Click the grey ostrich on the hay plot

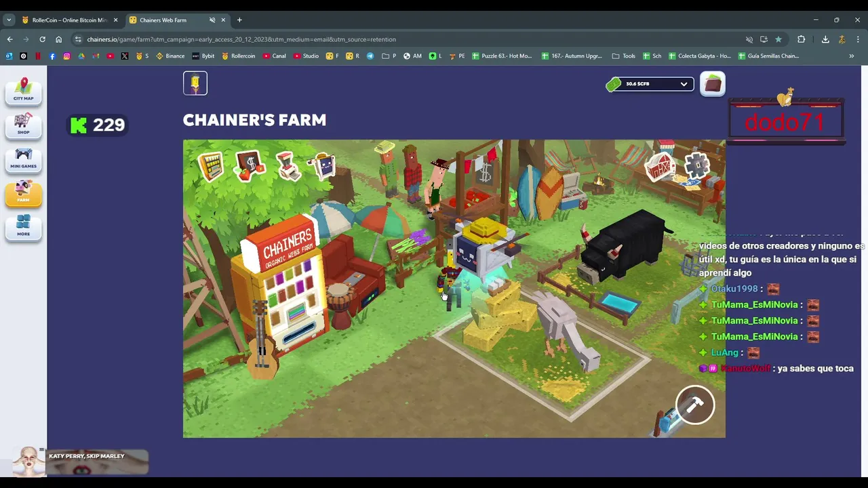click(566, 332)
